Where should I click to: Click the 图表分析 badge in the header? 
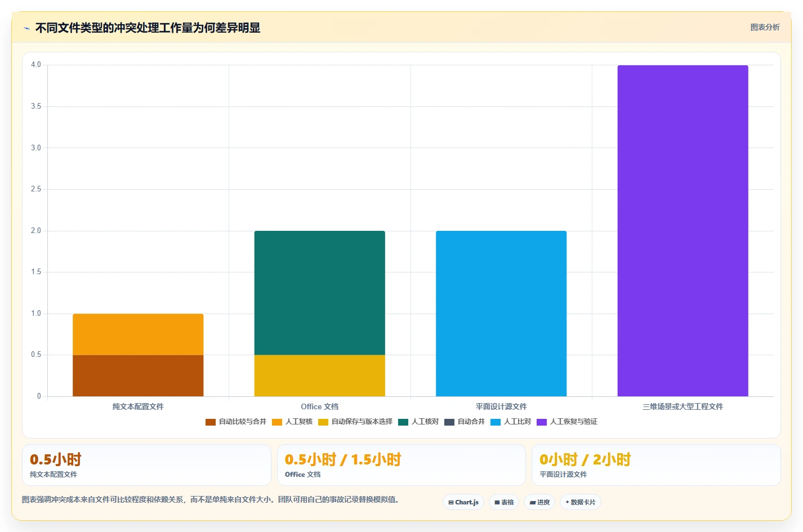(x=765, y=27)
